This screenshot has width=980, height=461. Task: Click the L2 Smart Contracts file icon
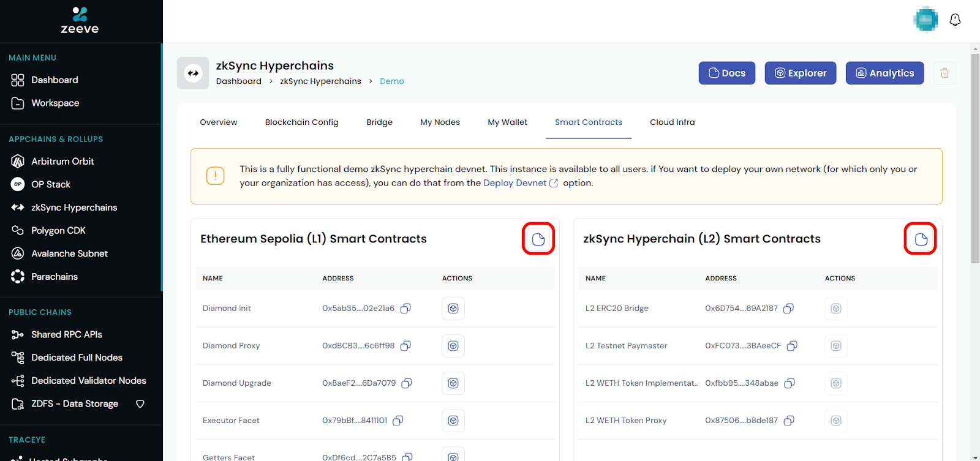(921, 239)
